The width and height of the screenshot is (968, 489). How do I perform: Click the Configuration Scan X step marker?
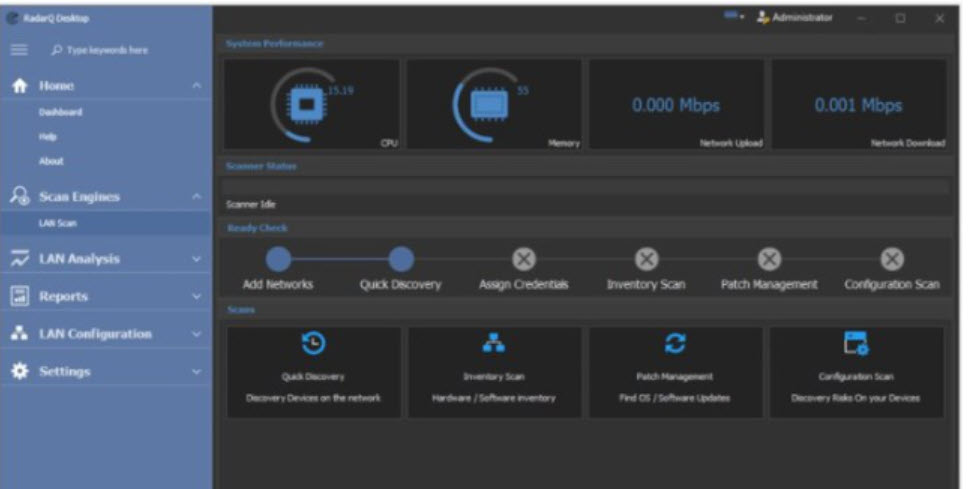click(891, 259)
